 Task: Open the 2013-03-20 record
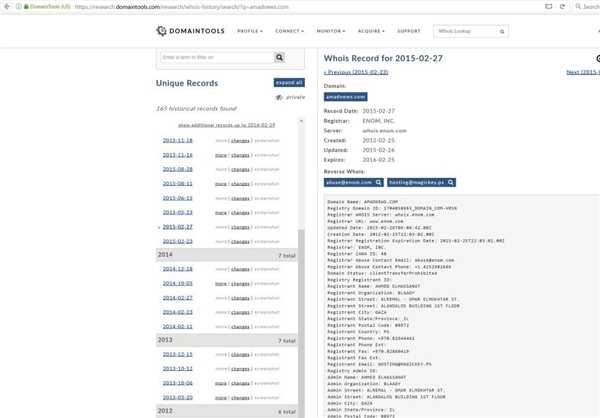coord(178,398)
